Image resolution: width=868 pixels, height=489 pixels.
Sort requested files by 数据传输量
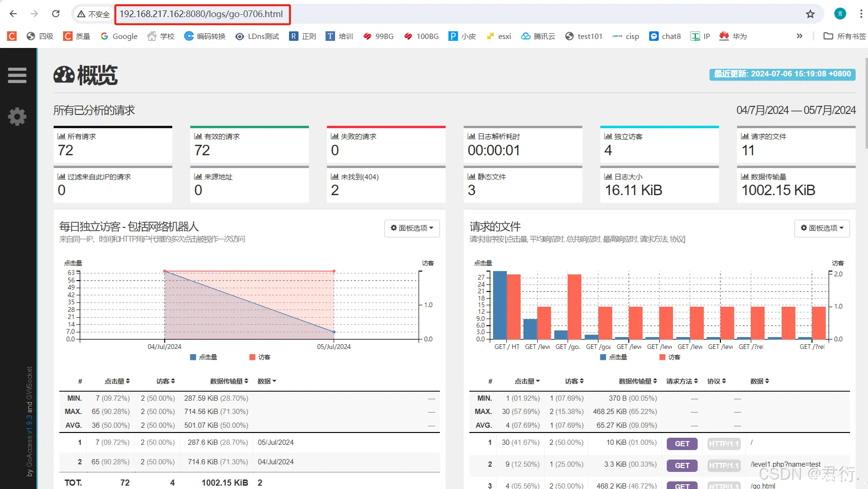tap(638, 381)
